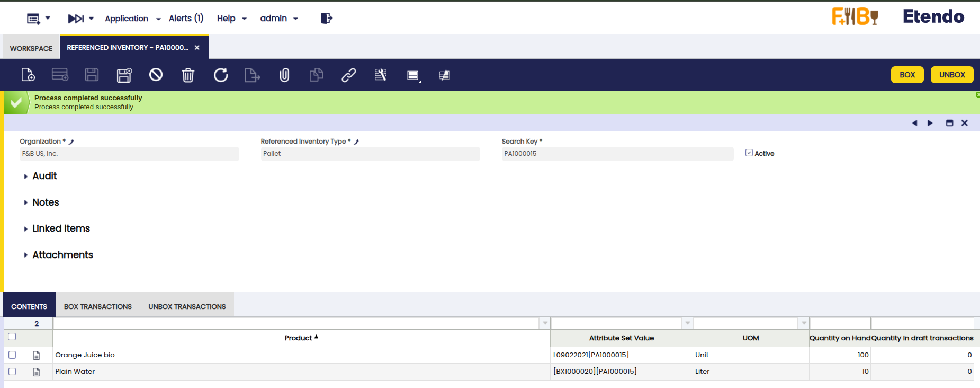The height and width of the screenshot is (388, 980).
Task: Expand the Linked Items section
Action: pos(60,228)
